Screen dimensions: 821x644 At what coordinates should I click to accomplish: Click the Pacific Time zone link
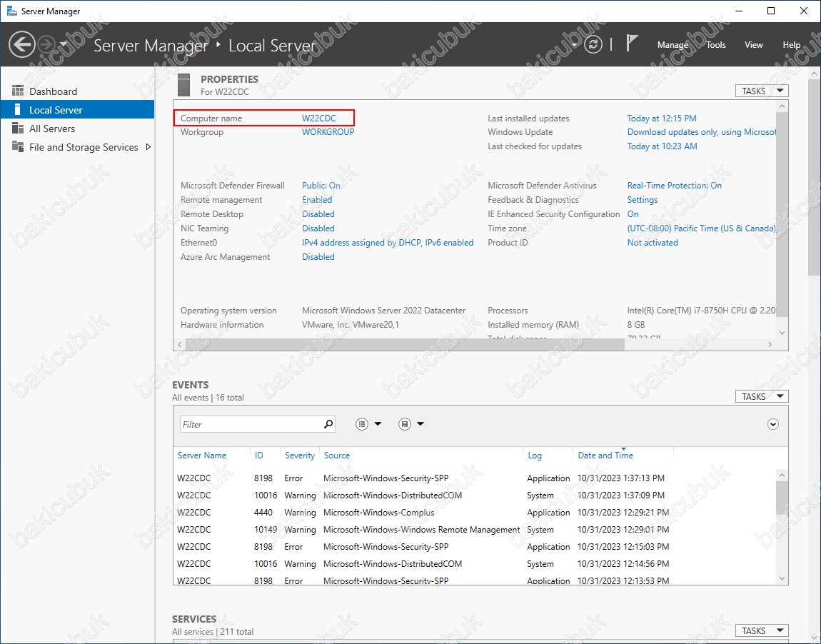(x=702, y=228)
